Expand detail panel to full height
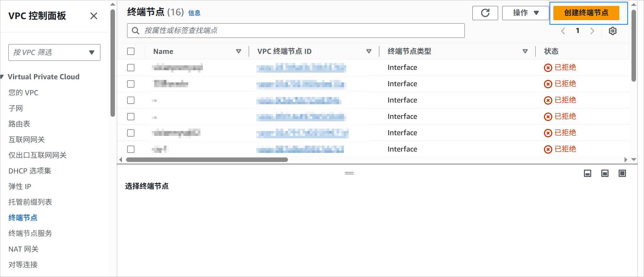644x277 pixels. 622,173
